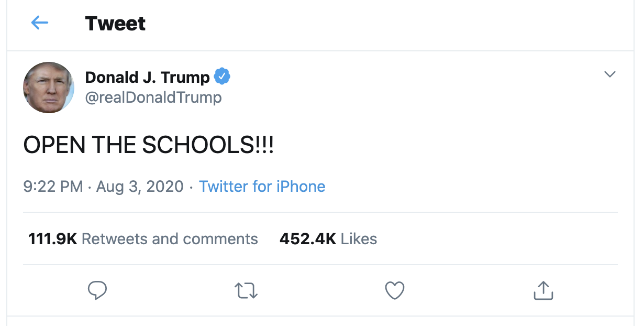
Task: Click the blue verified badge
Action: click(223, 77)
